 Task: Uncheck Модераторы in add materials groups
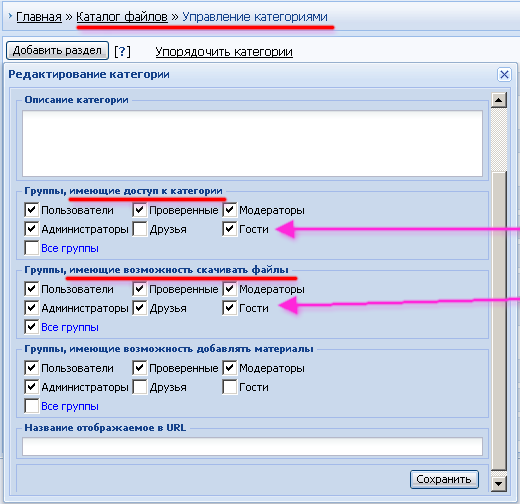point(230,368)
